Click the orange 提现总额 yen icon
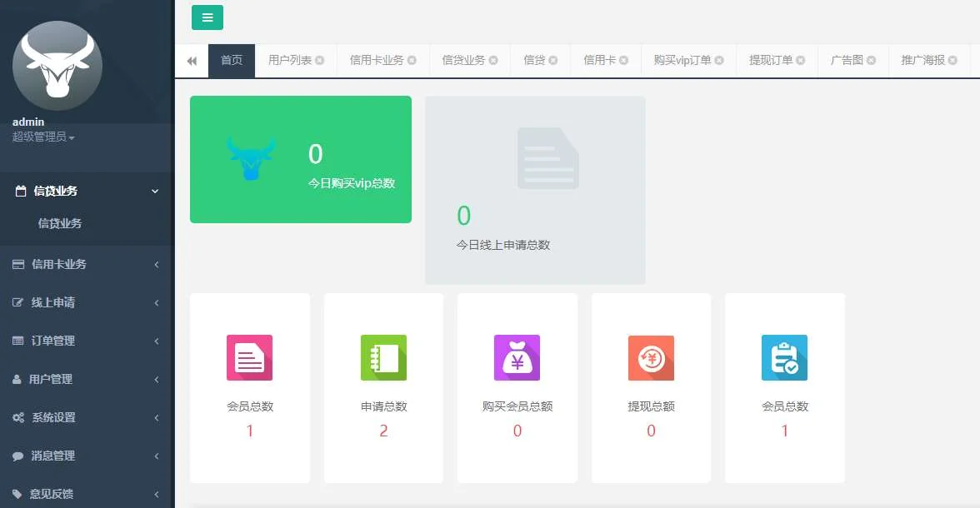Viewport: 980px width, 508px height. click(x=651, y=357)
